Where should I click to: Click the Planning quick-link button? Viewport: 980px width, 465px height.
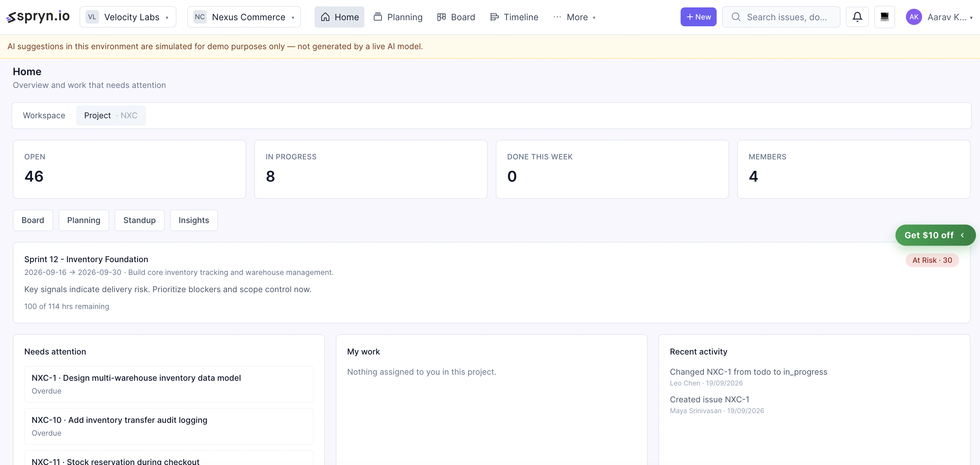[84, 220]
